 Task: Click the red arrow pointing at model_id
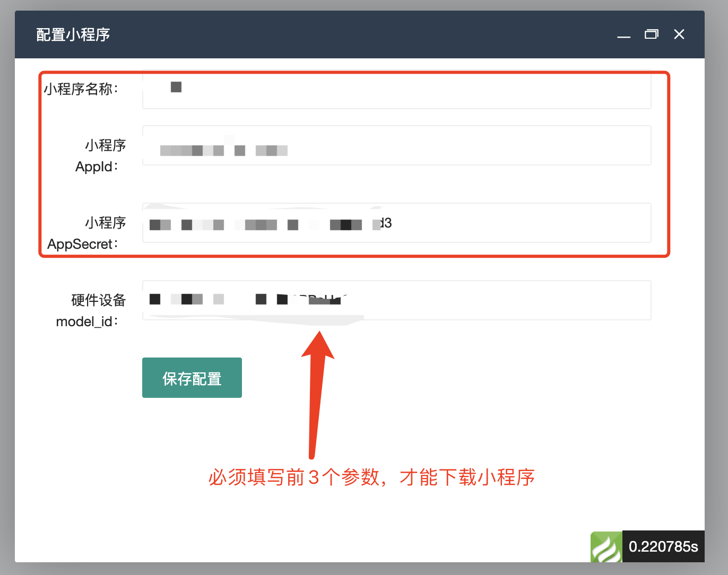316,393
